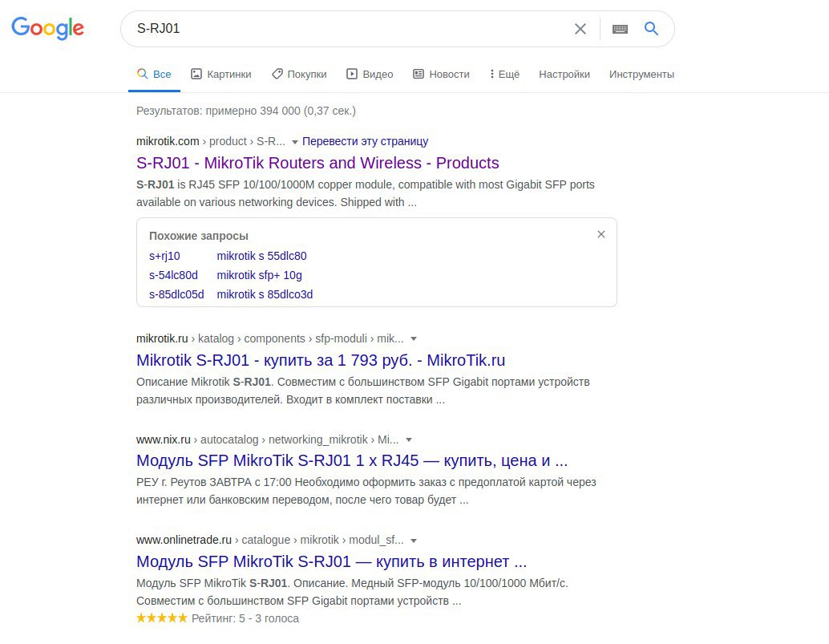Screen dimensions: 829x644
Task: Open the on-screen keyboard icon
Action: (620, 29)
